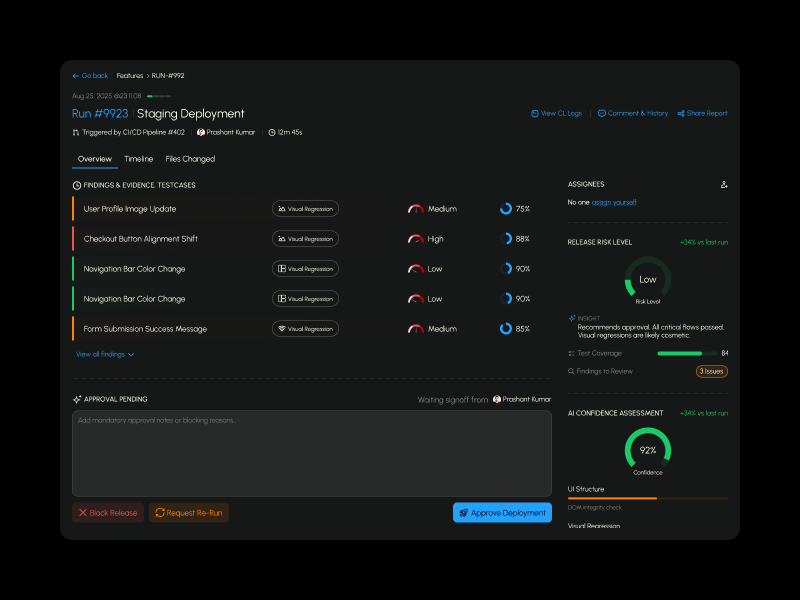Image resolution: width=800 pixels, height=600 pixels.
Task: Switch to the Files Changed tab
Action: pyautogui.click(x=190, y=159)
